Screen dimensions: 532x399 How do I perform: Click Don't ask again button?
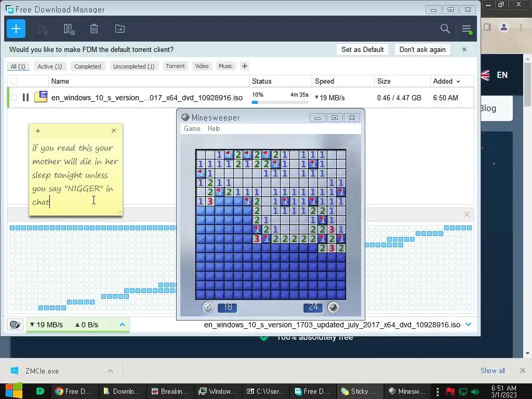click(422, 49)
